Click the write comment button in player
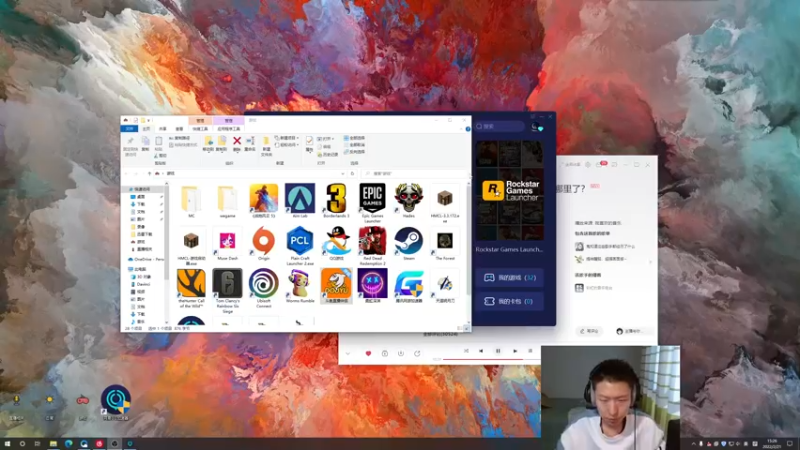Screen dimensions: 800x450 click(589, 331)
